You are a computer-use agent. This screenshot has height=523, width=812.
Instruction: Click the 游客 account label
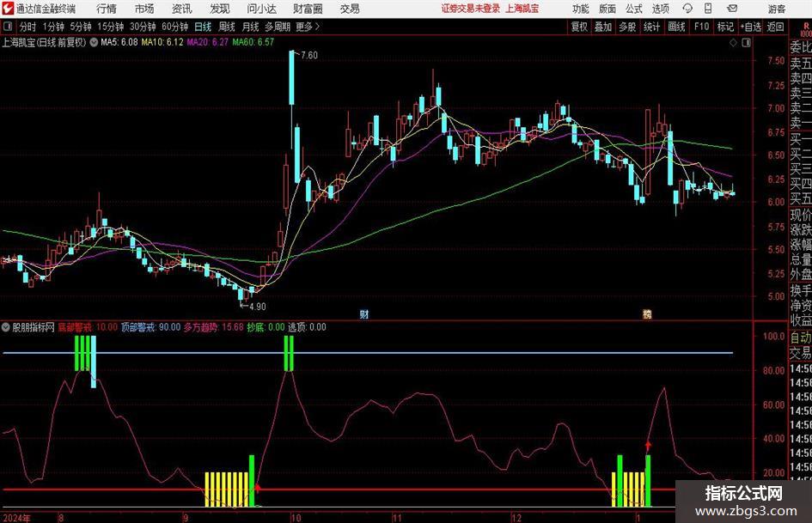point(776,9)
